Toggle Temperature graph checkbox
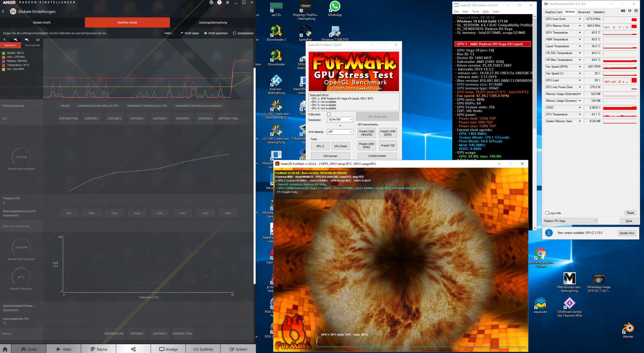Screen dimensions: 644x353 3,65
